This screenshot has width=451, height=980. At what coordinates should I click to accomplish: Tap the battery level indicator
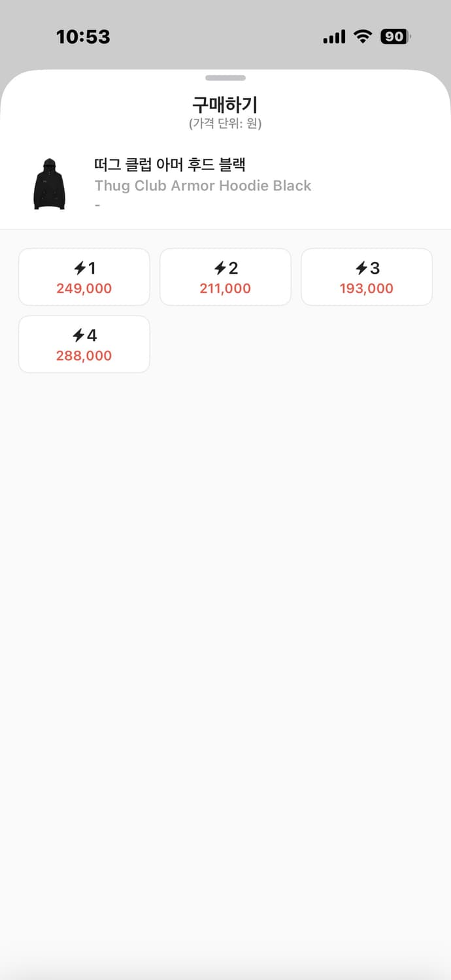click(395, 37)
